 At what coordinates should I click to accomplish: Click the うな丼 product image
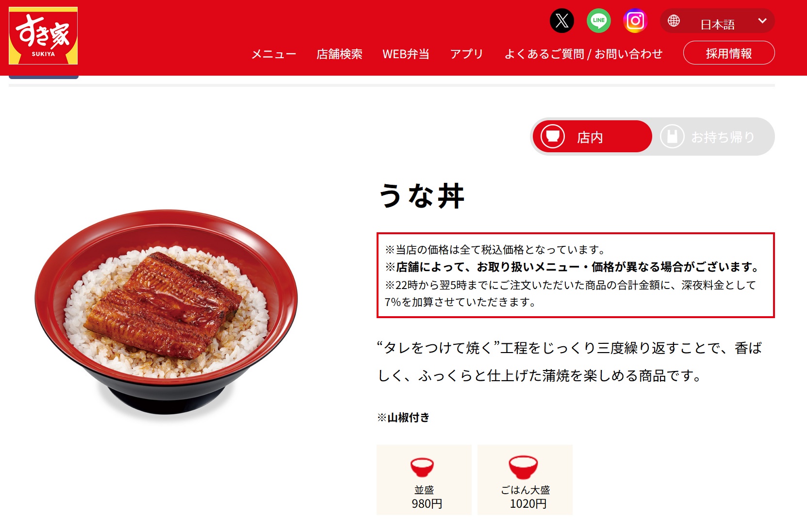(x=166, y=312)
